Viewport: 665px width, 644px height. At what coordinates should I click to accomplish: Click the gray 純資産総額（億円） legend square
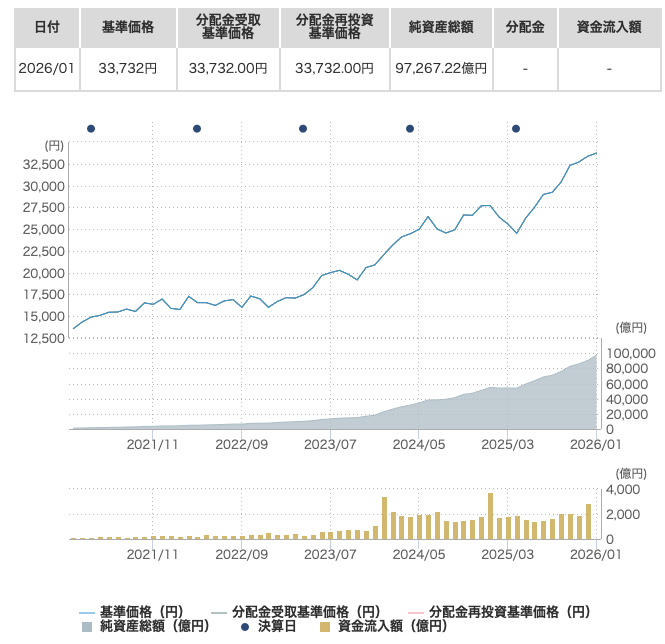click(x=86, y=626)
